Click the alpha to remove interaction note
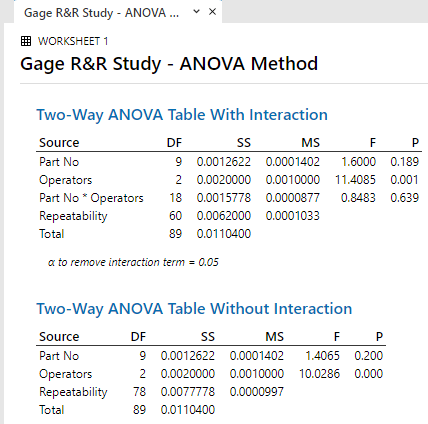The width and height of the screenshot is (428, 424). pyautogui.click(x=133, y=262)
